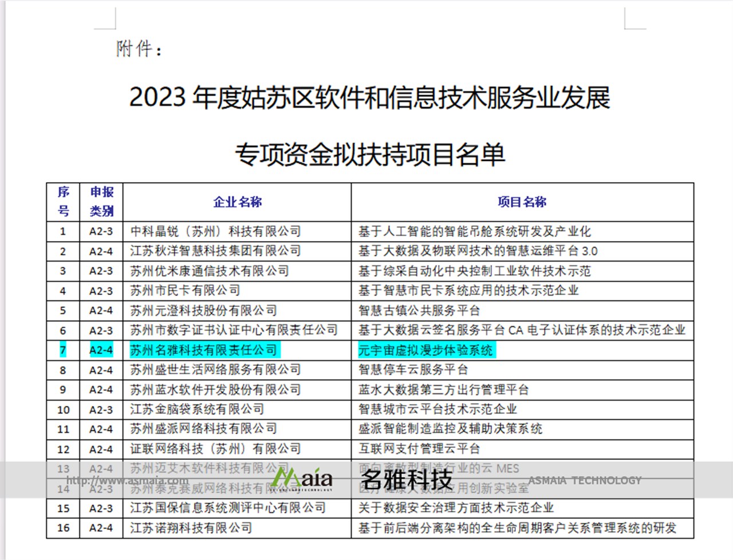Select category A2-3 in row 1
The height and width of the screenshot is (560, 733).
pos(101,231)
